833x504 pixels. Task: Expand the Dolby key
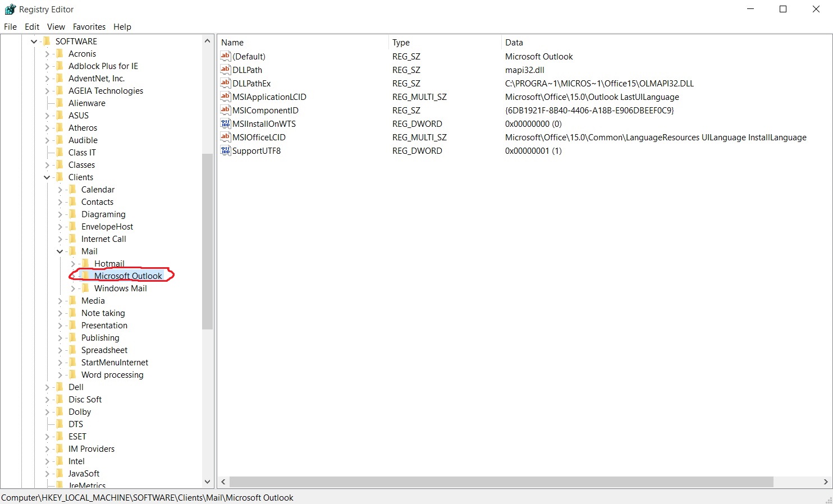point(47,412)
